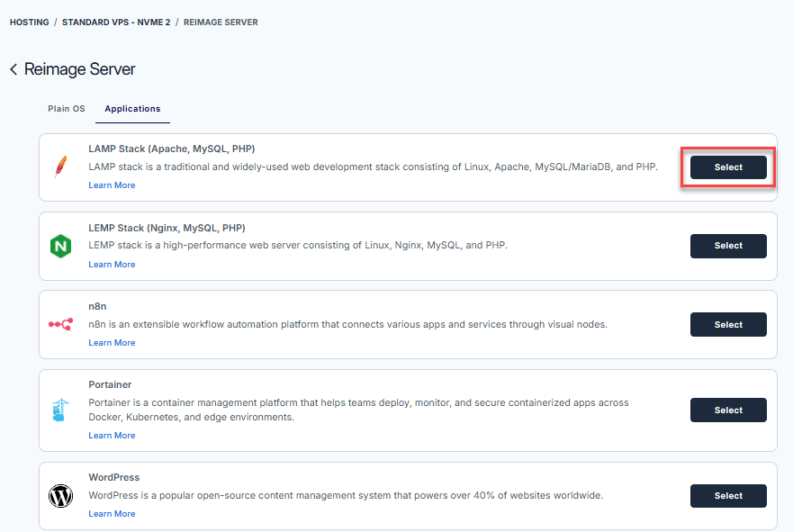Open Learn More under WordPress
The height and width of the screenshot is (532, 793).
click(112, 514)
